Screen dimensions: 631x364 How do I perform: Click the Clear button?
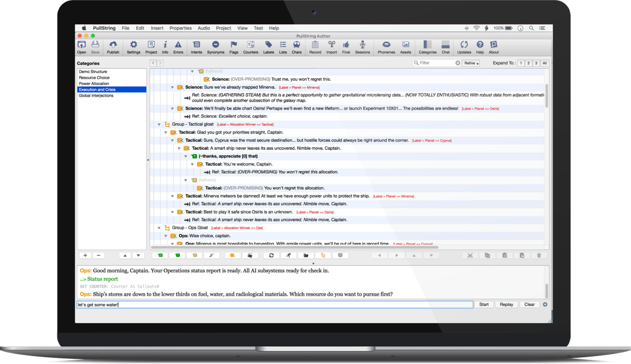pos(529,304)
